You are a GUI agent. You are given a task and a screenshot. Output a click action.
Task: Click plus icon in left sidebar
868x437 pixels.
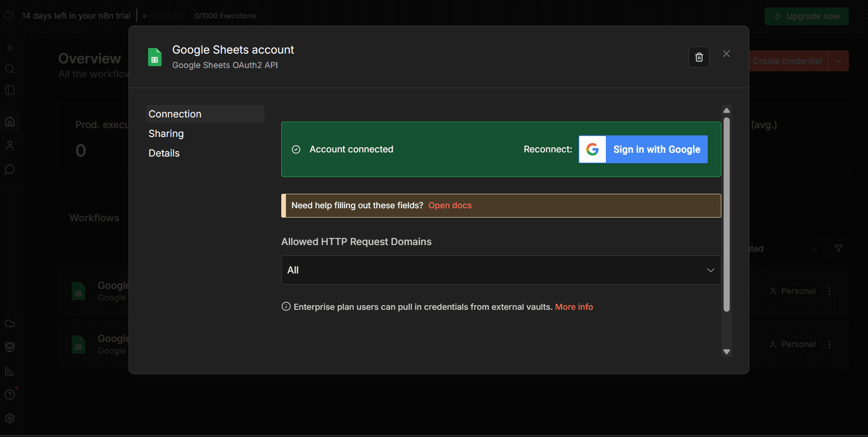tap(10, 48)
